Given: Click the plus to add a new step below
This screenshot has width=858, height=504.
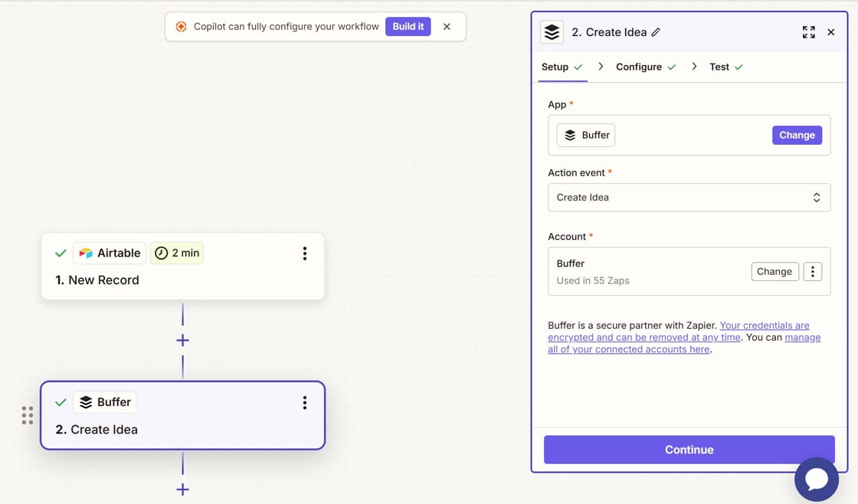Looking at the screenshot, I should (182, 489).
